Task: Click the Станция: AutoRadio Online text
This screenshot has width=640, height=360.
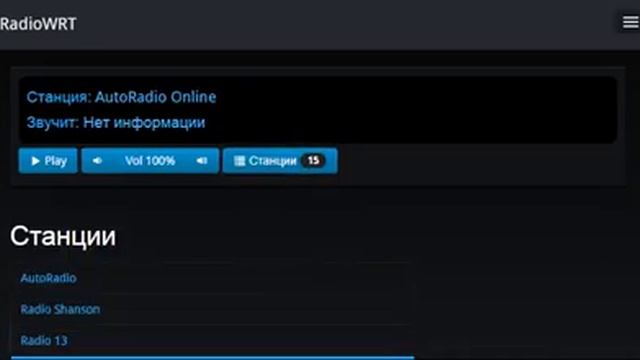Action: coord(121,97)
